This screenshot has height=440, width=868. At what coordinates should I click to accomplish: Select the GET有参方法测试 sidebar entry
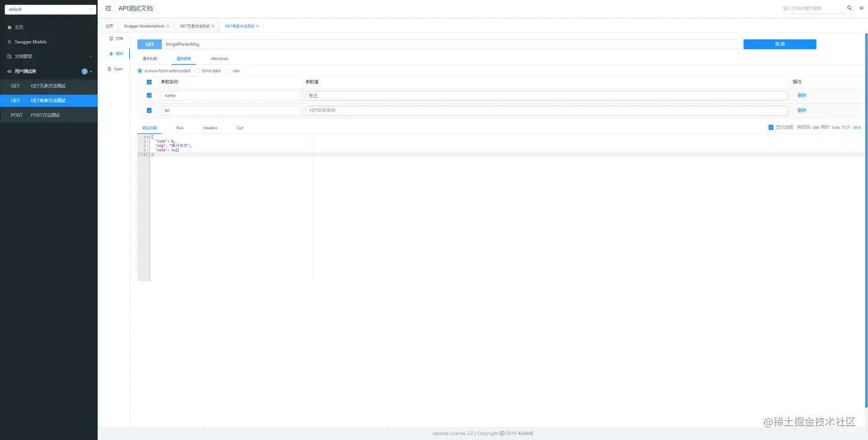click(x=49, y=101)
